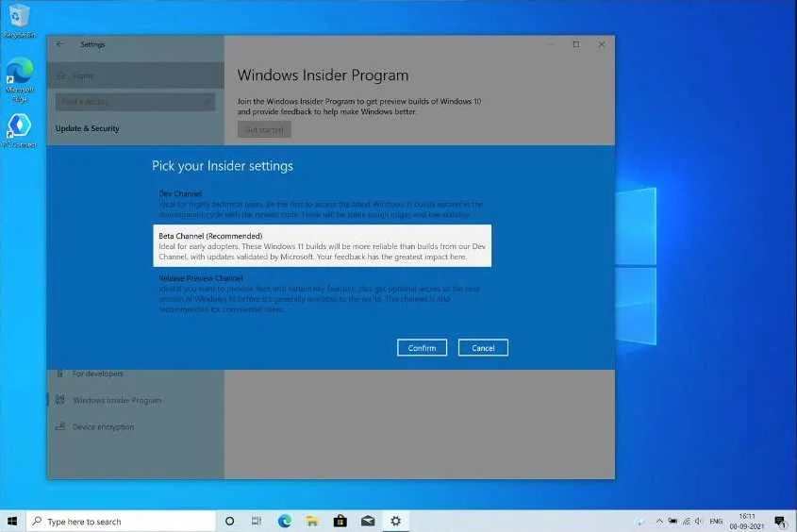The width and height of the screenshot is (797, 532).
Task: Open the Mail app on the taskbar
Action: (x=368, y=521)
